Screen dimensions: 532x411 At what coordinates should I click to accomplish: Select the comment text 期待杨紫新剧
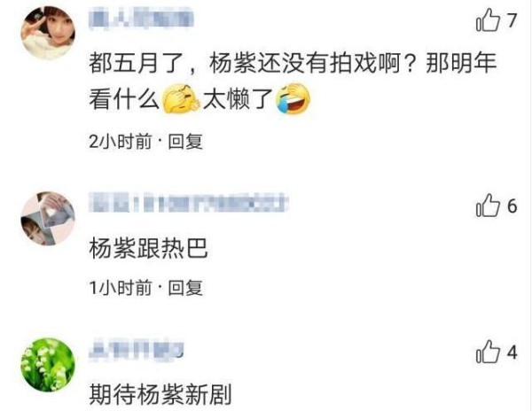pos(160,394)
